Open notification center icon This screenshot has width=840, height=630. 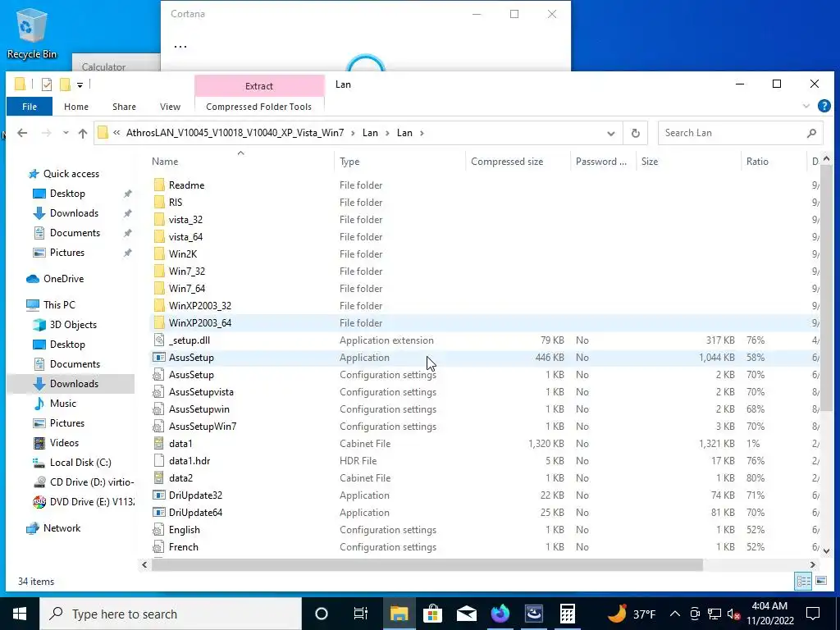pos(813,614)
